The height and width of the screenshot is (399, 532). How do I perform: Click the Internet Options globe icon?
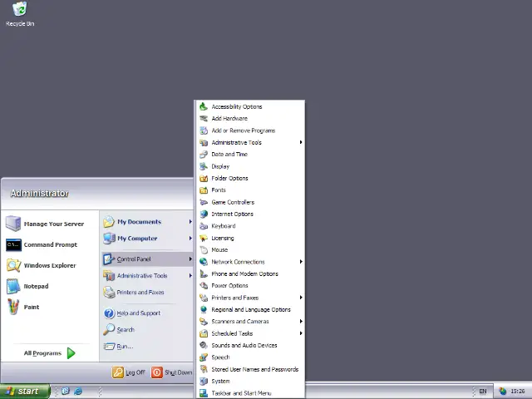pyautogui.click(x=204, y=214)
